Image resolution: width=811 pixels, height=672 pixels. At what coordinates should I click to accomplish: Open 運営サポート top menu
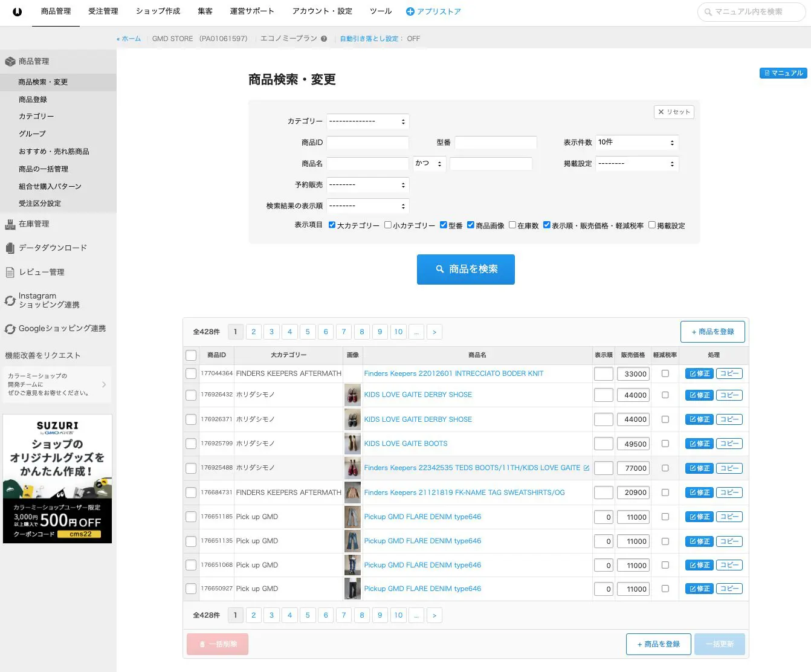(252, 11)
